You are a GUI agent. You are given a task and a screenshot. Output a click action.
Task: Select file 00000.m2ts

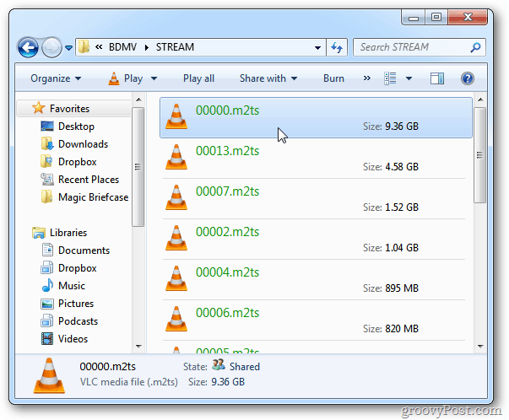(x=316, y=118)
